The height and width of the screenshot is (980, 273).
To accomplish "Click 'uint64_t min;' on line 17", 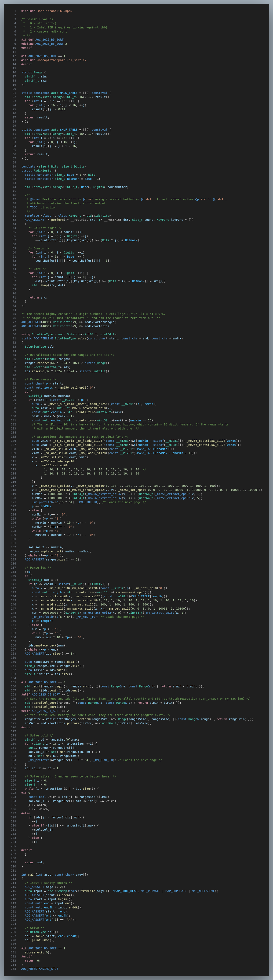I will click(x=36, y=77).
